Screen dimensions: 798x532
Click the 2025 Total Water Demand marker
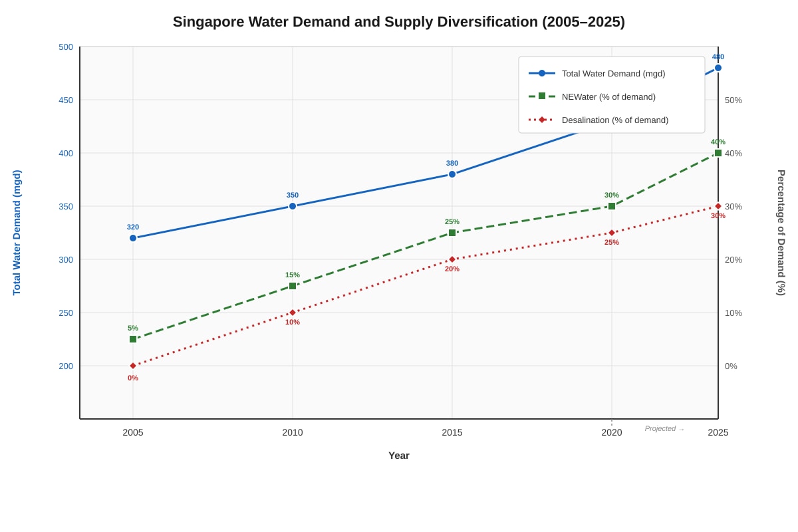[718, 68]
